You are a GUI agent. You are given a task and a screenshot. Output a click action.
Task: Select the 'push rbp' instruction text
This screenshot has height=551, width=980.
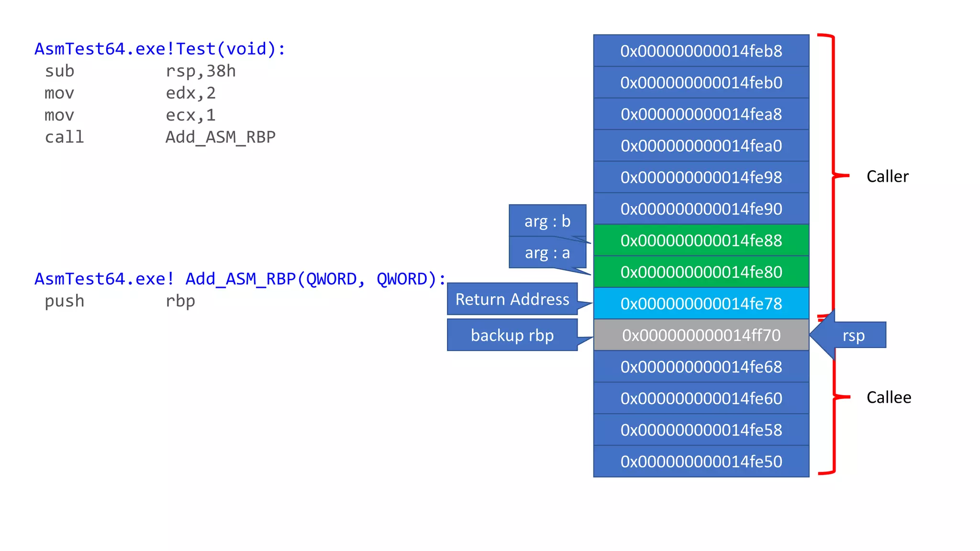(120, 301)
